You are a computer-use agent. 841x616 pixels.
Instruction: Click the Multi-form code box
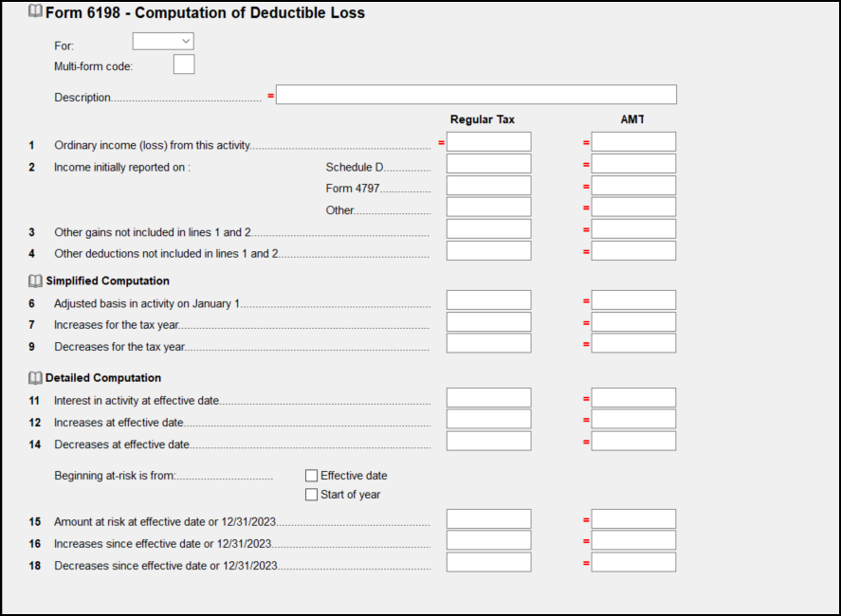[184, 64]
